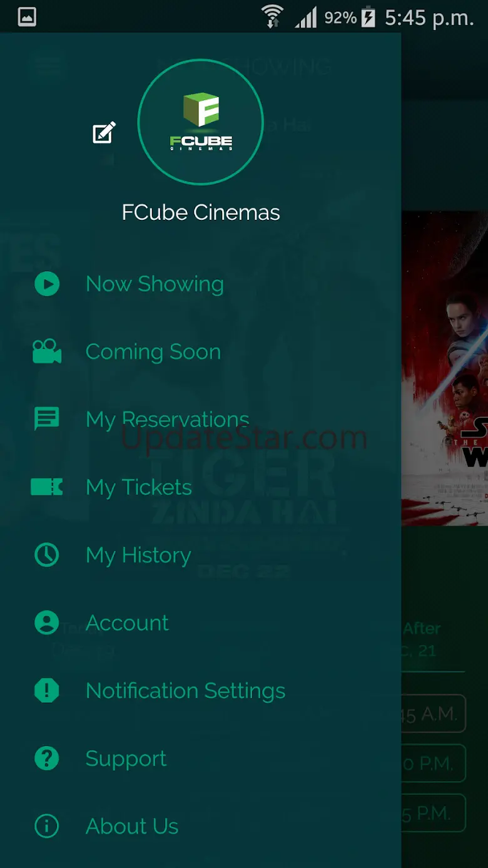The height and width of the screenshot is (868, 488).
Task: Click the My Reservations chat icon
Action: click(47, 419)
